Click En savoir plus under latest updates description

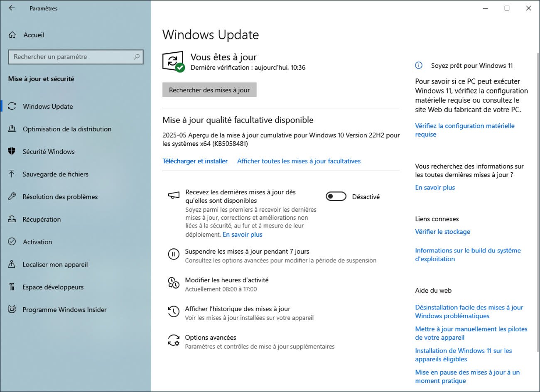coord(243,235)
